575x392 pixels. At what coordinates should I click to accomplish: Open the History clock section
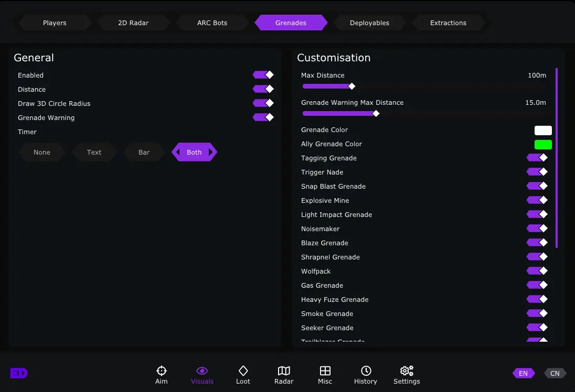pyautogui.click(x=366, y=375)
